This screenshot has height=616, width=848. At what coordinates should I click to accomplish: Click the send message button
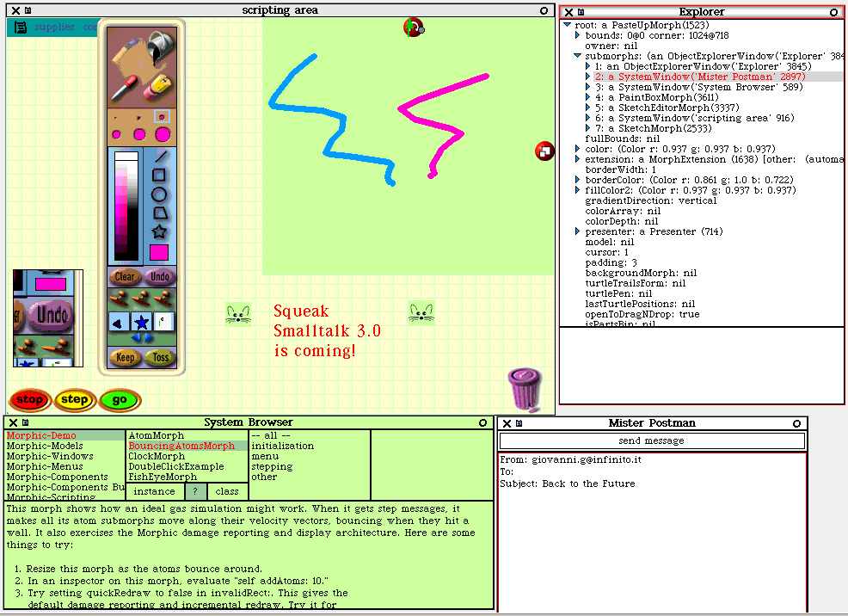coord(652,440)
